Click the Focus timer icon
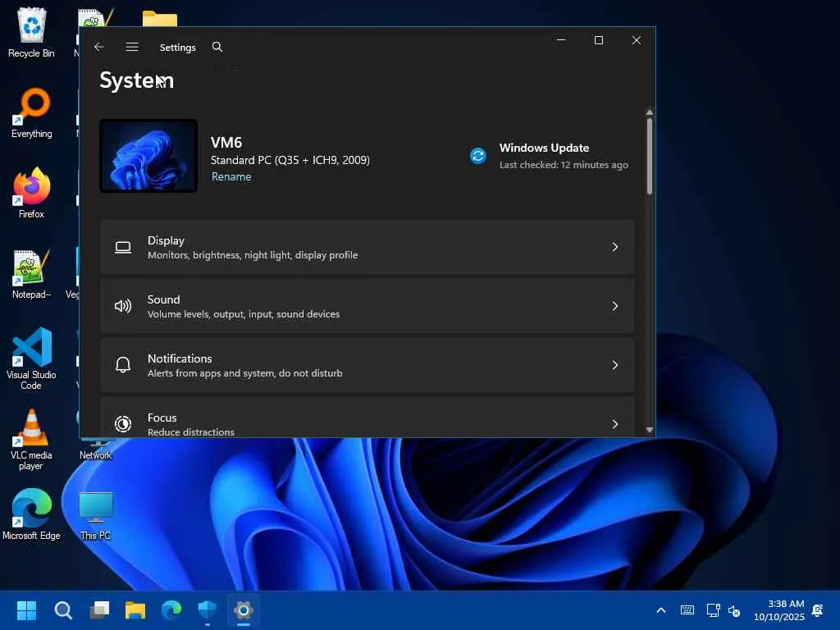The image size is (840, 630). click(x=123, y=424)
